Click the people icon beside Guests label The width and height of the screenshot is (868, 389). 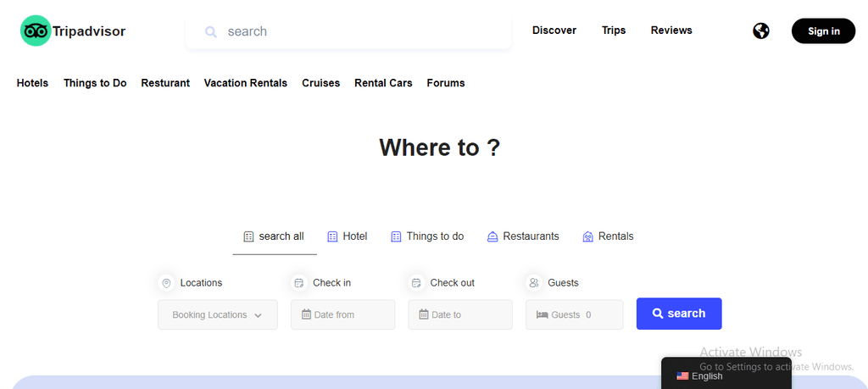click(x=534, y=283)
